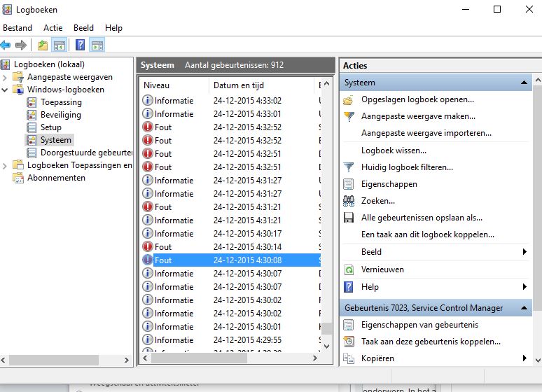This screenshot has width=542, height=392.
Task: Click Logboek wissen... action
Action: (x=394, y=150)
